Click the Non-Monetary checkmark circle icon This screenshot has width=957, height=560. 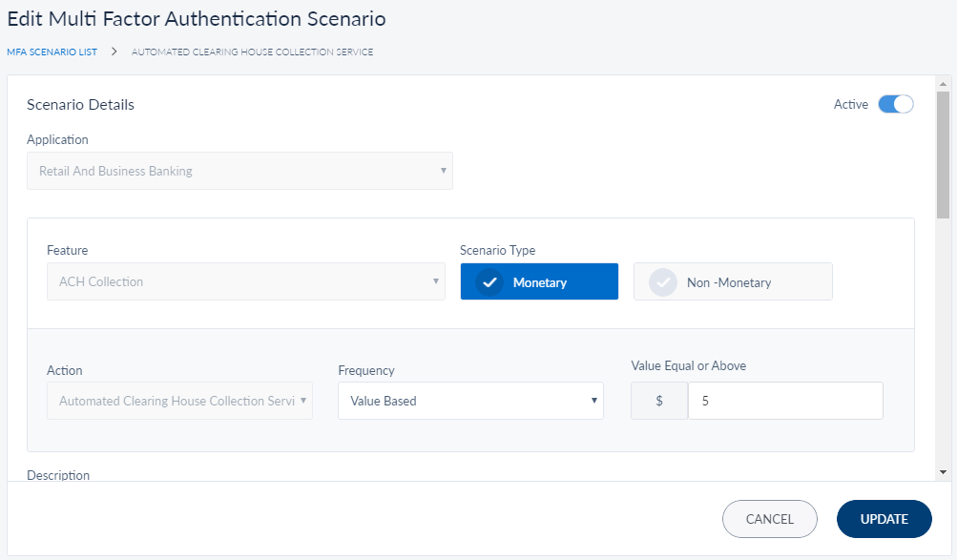(663, 282)
